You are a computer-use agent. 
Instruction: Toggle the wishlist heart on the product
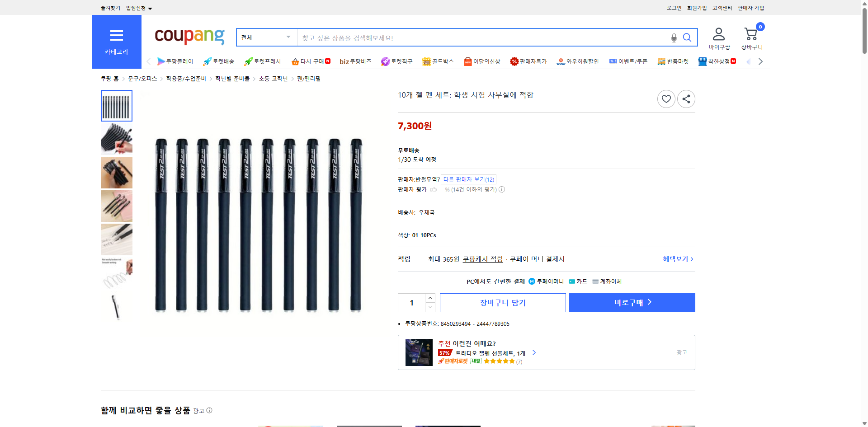[x=666, y=99]
